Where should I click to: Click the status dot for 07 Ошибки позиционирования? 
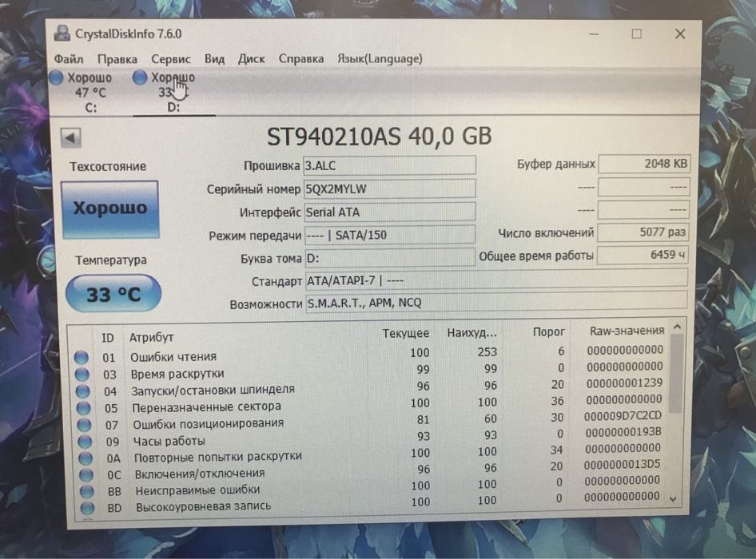[x=84, y=425]
